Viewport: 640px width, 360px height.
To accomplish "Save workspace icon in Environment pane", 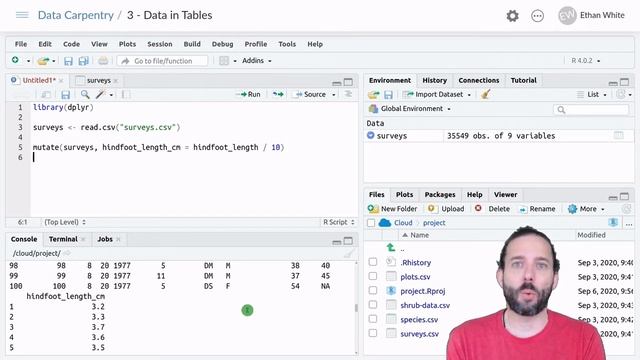I will coord(388,95).
